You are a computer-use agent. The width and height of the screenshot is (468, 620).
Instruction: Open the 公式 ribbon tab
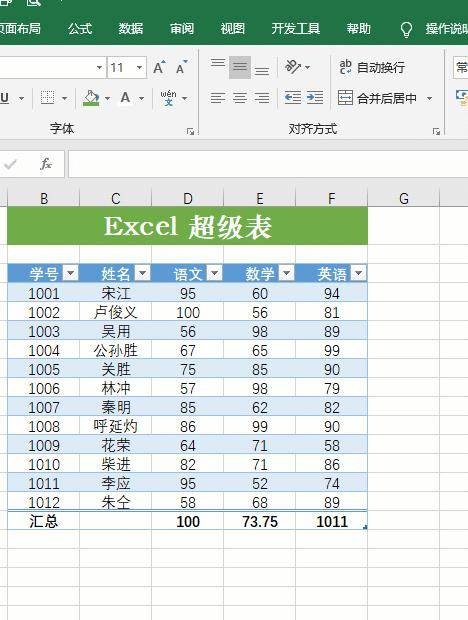pos(80,28)
